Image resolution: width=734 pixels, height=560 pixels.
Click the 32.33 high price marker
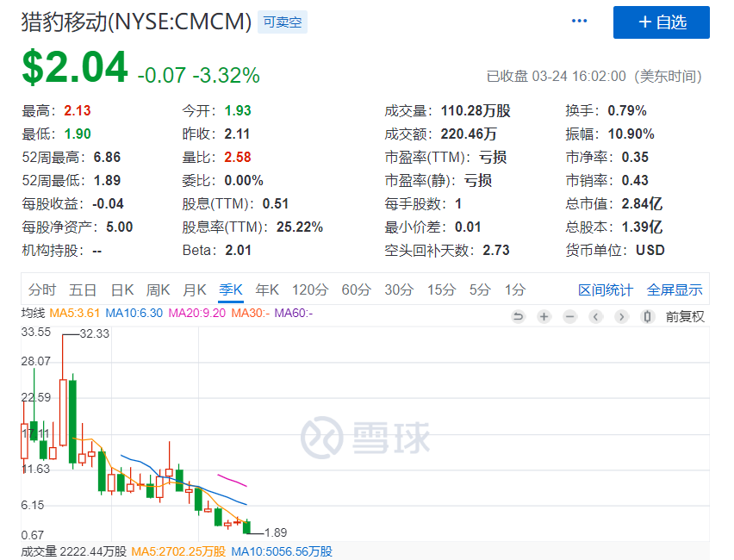coord(95,334)
